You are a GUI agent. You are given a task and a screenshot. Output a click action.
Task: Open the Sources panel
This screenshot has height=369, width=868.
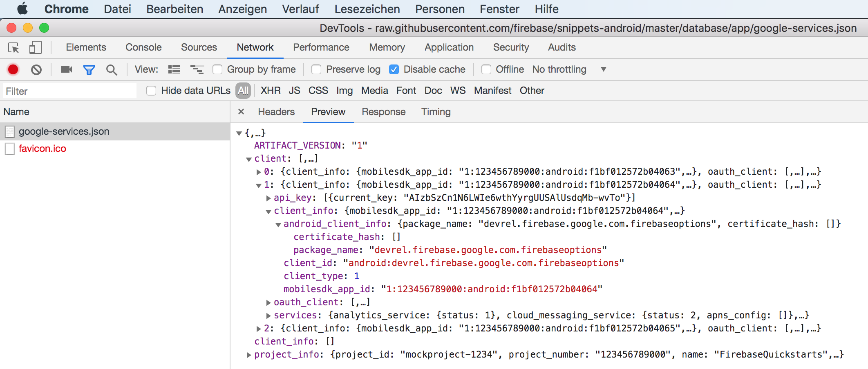point(199,47)
